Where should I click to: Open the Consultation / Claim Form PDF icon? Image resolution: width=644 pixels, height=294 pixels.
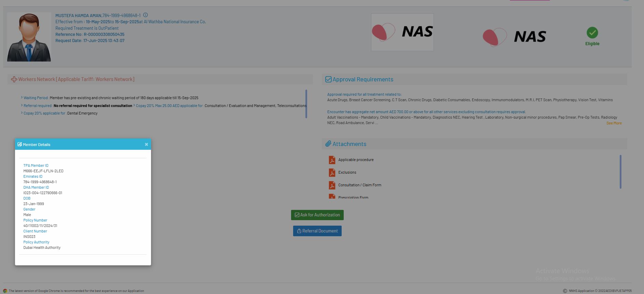332,185
